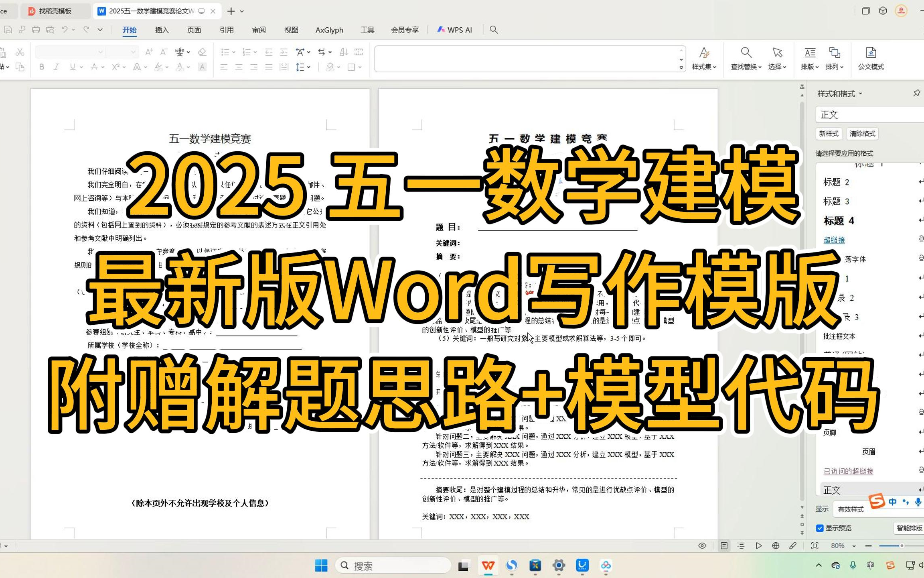Viewport: 924px width, 578px height.
Task: Switch to the 插入 ribbon tab
Action: tap(161, 29)
